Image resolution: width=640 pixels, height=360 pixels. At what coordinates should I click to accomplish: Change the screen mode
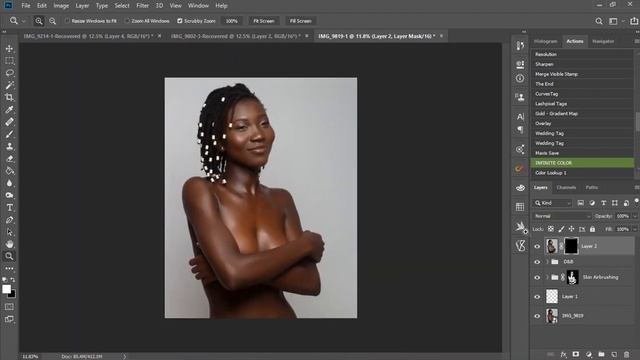coord(9,319)
